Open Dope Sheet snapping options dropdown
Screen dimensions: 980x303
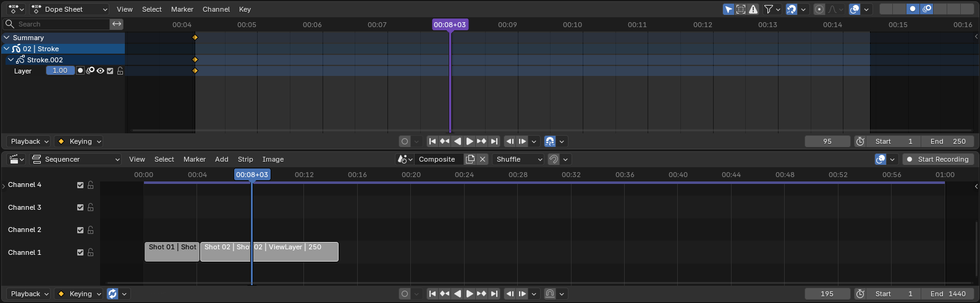(803, 9)
